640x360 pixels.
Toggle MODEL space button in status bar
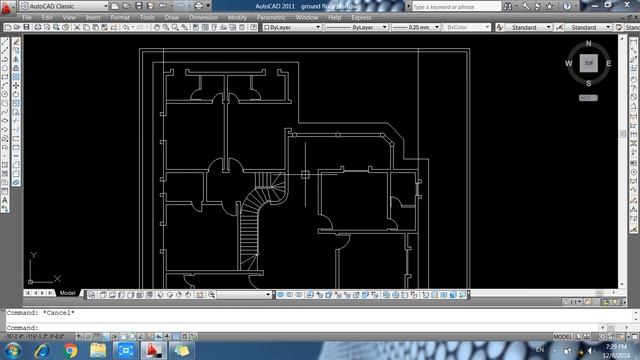pos(563,337)
